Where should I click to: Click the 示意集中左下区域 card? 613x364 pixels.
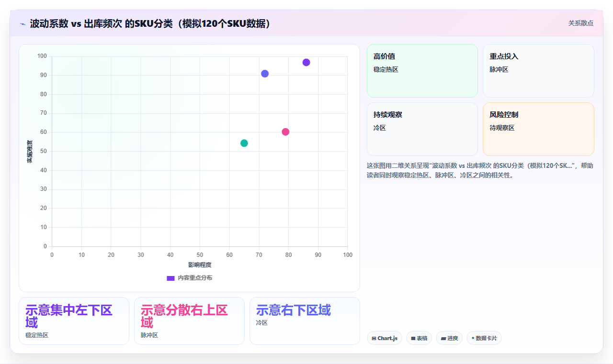point(74,321)
